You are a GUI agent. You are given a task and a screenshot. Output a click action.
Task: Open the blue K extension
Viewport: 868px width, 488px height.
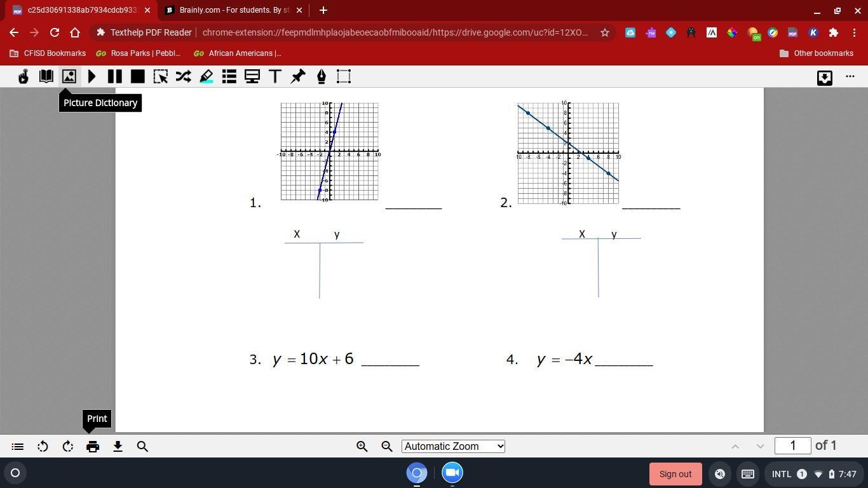pos(813,32)
